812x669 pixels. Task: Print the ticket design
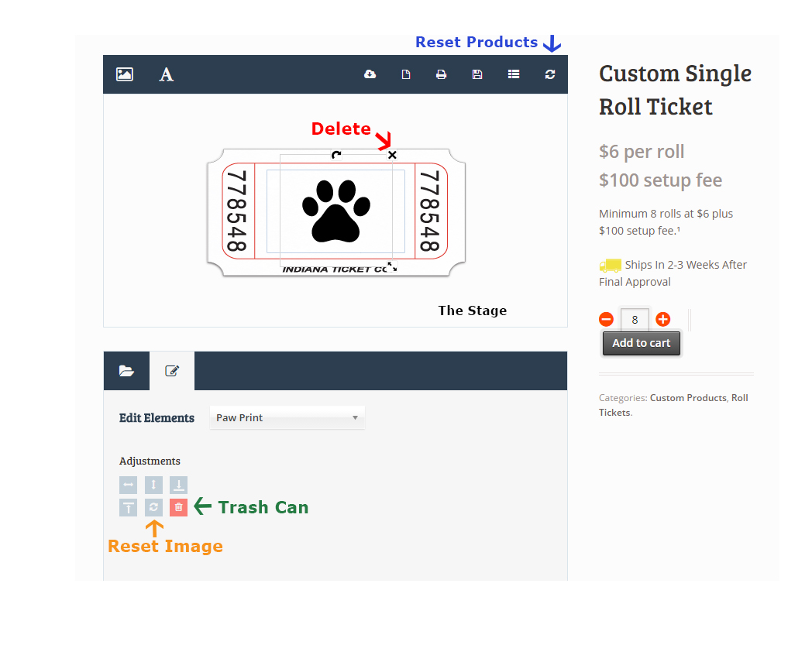(x=441, y=74)
